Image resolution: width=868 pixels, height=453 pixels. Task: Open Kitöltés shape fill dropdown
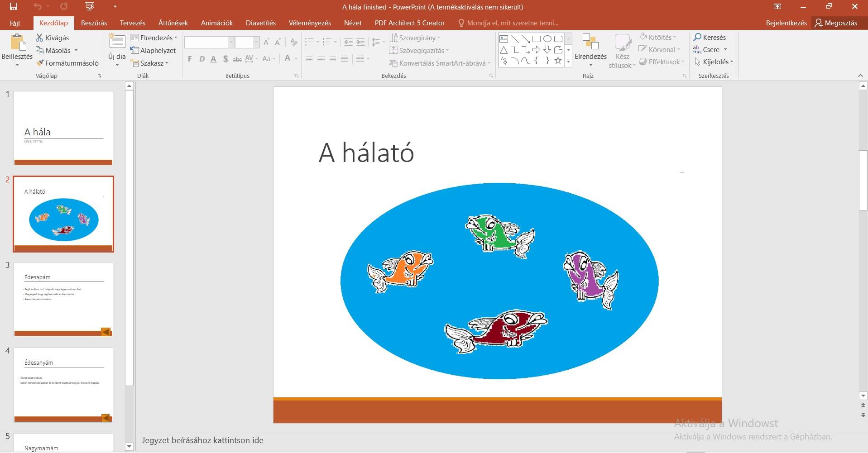pyautogui.click(x=658, y=37)
